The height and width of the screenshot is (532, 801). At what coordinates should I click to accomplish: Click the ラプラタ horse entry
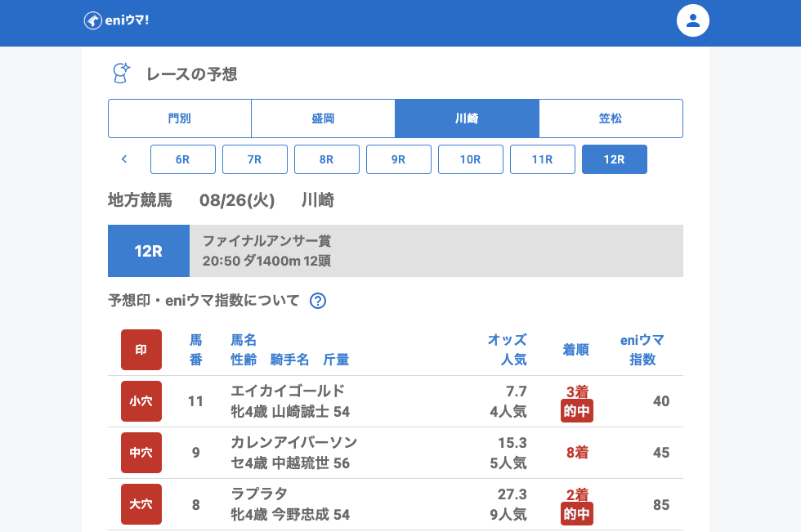(x=259, y=494)
